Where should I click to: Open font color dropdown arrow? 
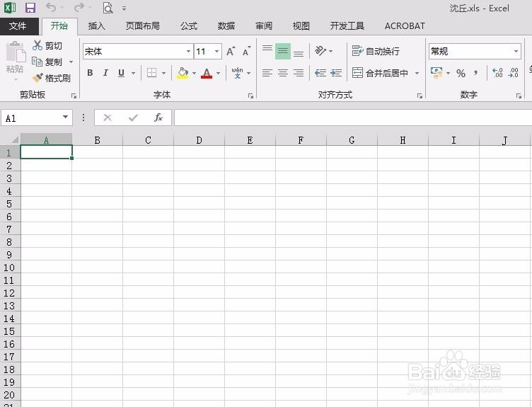coord(218,73)
